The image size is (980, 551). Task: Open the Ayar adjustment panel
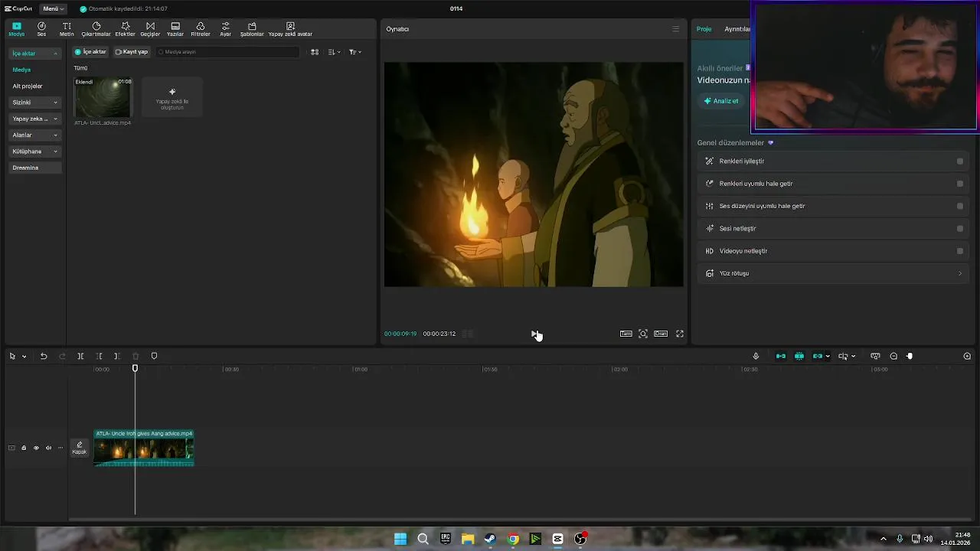pyautogui.click(x=225, y=29)
